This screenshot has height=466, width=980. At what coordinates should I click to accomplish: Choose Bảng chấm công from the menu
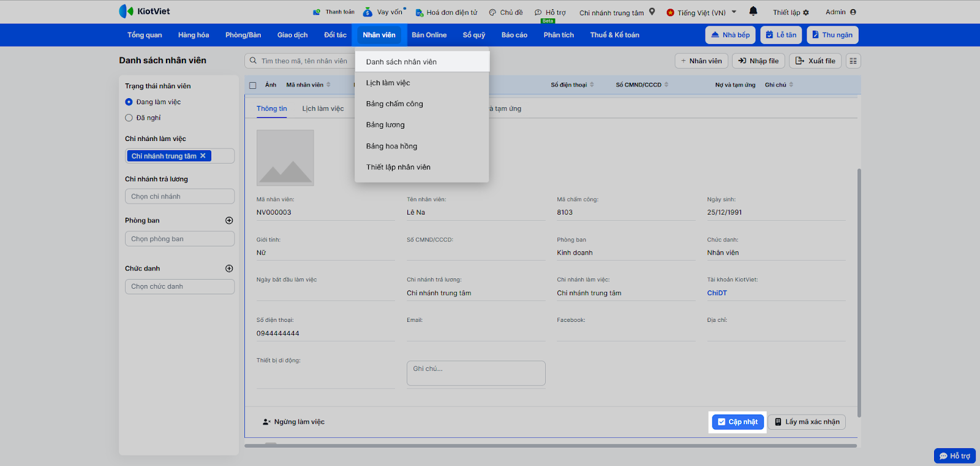tap(394, 104)
